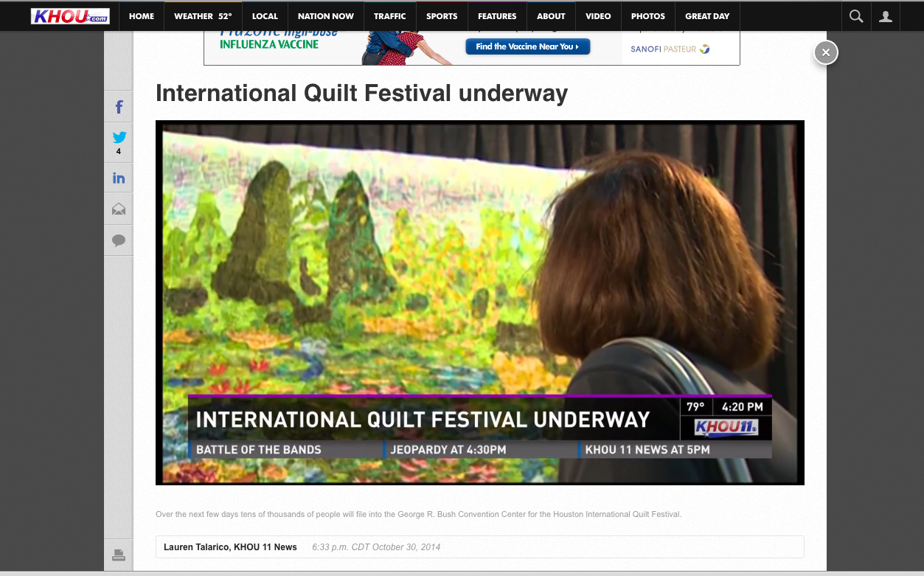The width and height of the screenshot is (924, 576).
Task: Print the article using printer icon
Action: click(x=119, y=555)
